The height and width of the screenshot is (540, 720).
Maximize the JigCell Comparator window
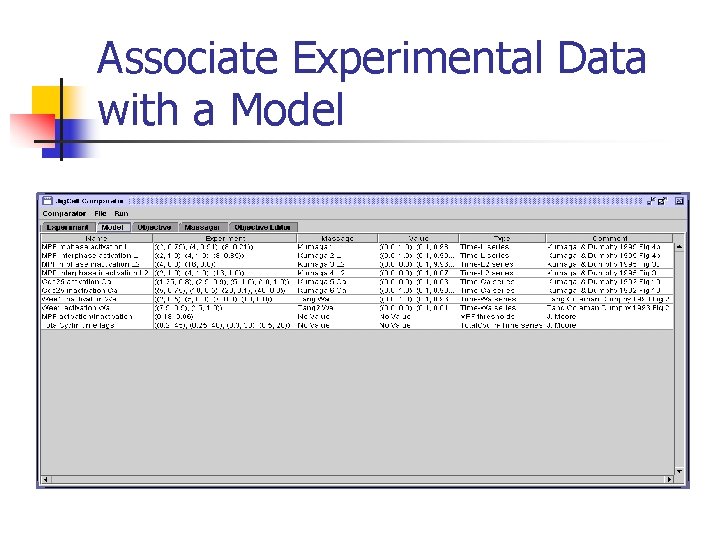point(662,201)
